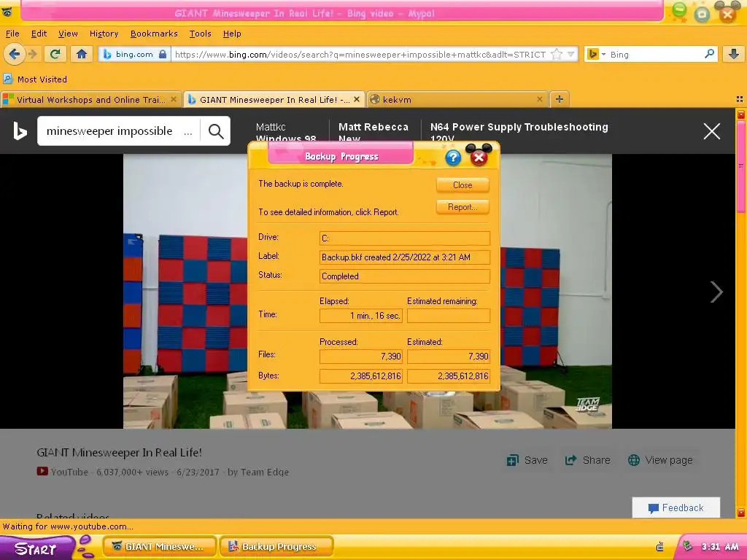Open the Bing search engine selector
The width and height of the screenshot is (747, 560).
pyautogui.click(x=596, y=54)
